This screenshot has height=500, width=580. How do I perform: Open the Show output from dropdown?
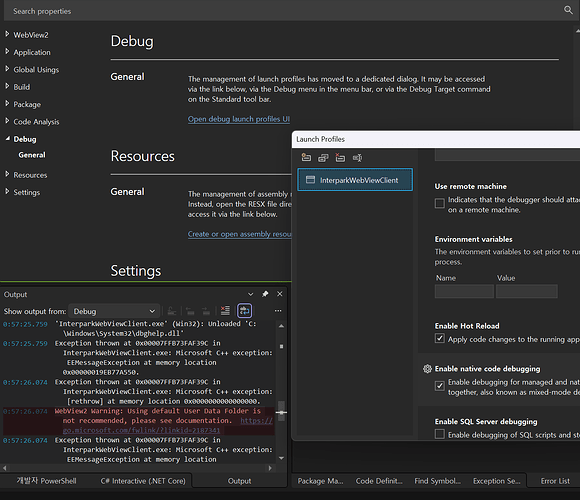(x=114, y=311)
